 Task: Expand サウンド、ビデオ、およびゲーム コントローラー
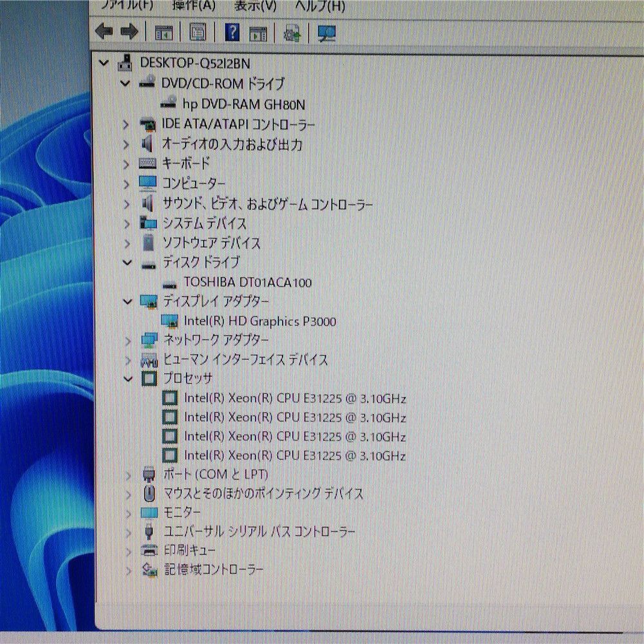click(x=126, y=204)
